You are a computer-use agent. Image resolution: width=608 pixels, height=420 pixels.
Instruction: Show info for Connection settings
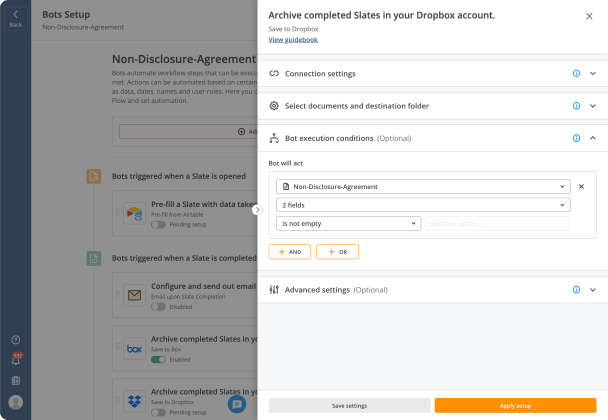coord(576,73)
